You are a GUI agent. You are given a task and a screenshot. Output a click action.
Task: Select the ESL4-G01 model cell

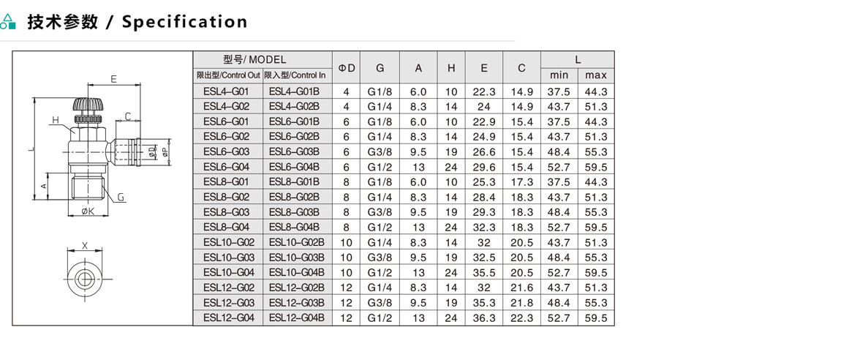pos(227,91)
